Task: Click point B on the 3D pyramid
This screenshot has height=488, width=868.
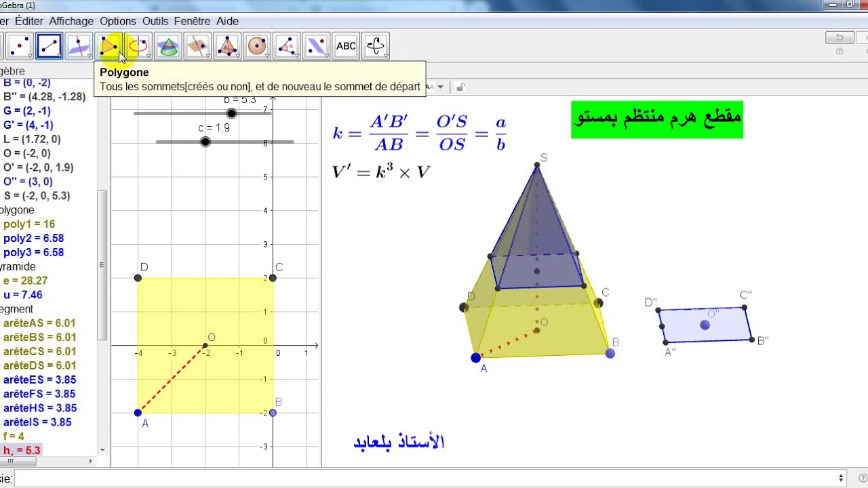Action: (x=610, y=353)
